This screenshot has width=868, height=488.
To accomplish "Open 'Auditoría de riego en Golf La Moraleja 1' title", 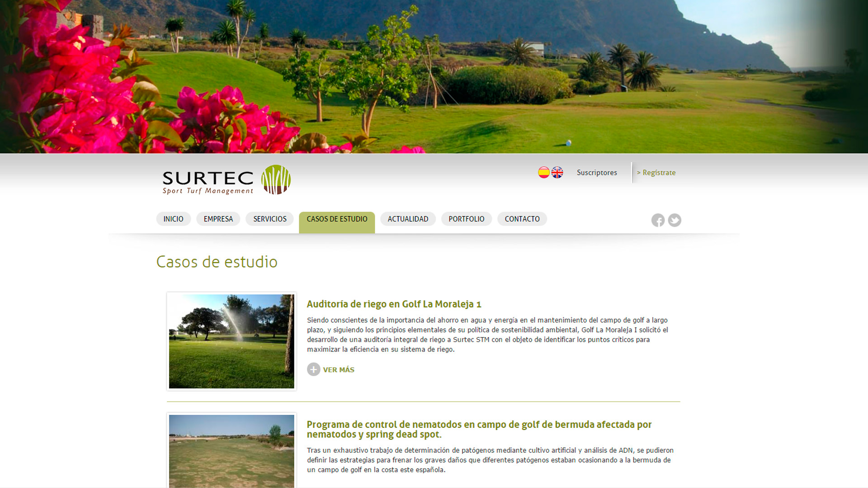I will [394, 304].
